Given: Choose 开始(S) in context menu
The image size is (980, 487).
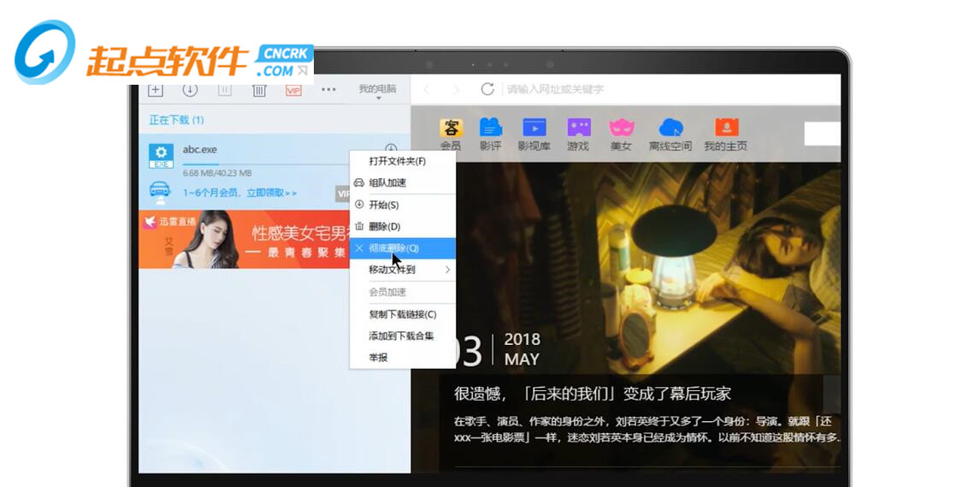Looking at the screenshot, I should tap(403, 205).
